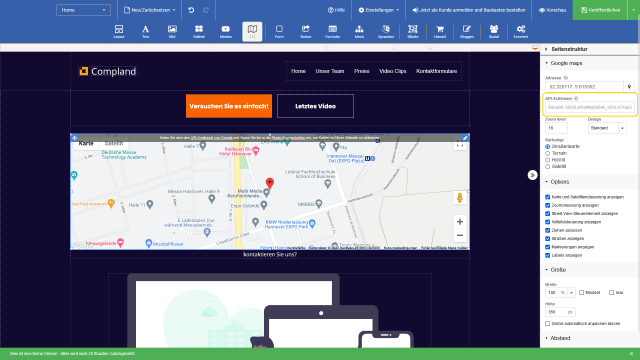Uncheck Zoomsteuerung anzeigen
The width and height of the screenshot is (640, 360).
click(548, 205)
